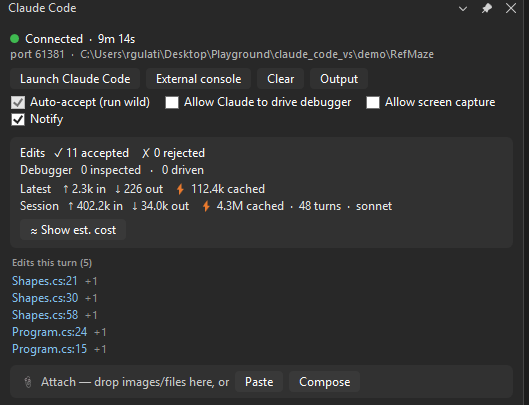The image size is (529, 405).
Task: Toggle Auto-accept (run wild) checkbox
Action: click(18, 102)
